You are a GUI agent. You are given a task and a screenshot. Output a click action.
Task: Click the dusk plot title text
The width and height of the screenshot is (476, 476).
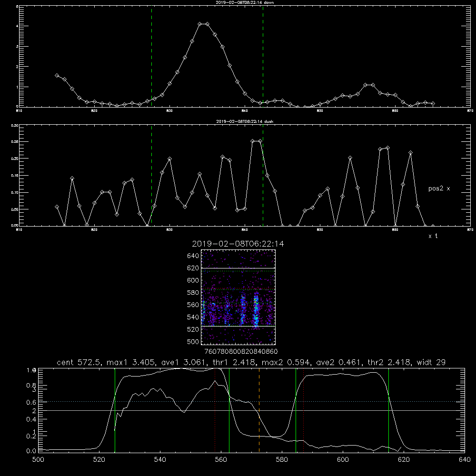[245, 121]
